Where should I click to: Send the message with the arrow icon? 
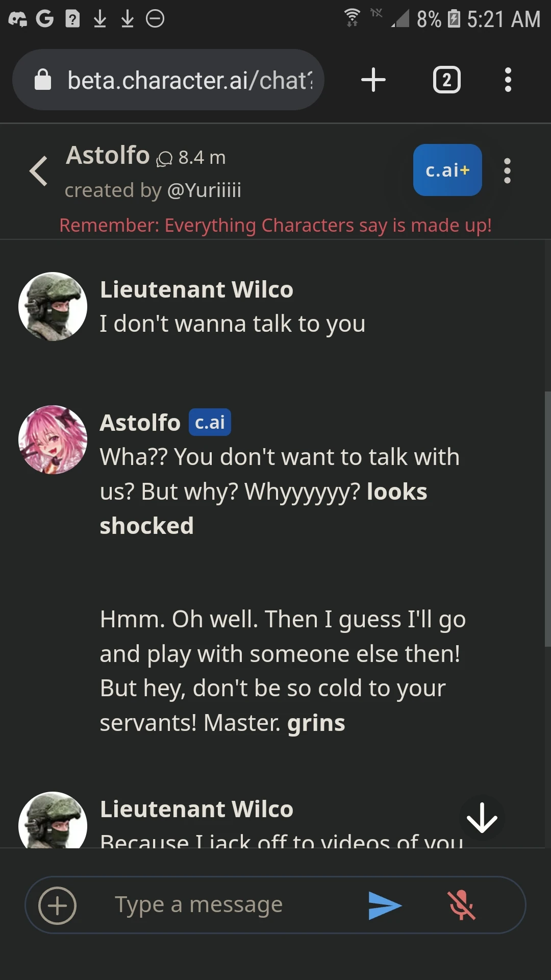385,905
